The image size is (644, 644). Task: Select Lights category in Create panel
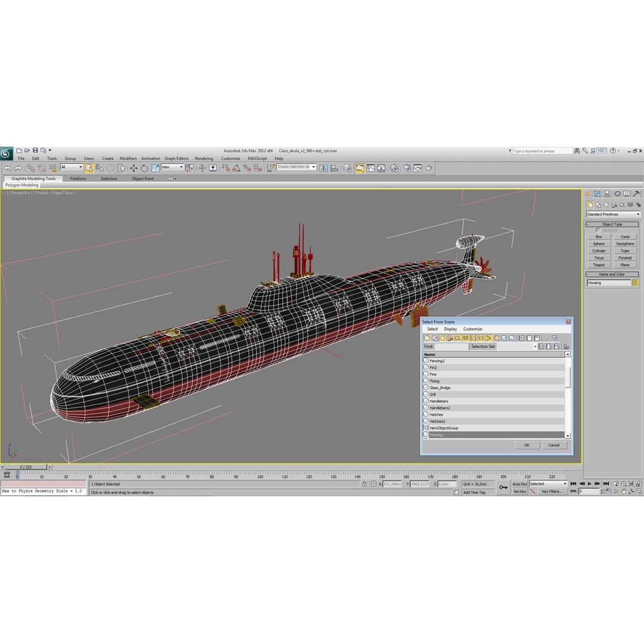pyautogui.click(x=606, y=205)
